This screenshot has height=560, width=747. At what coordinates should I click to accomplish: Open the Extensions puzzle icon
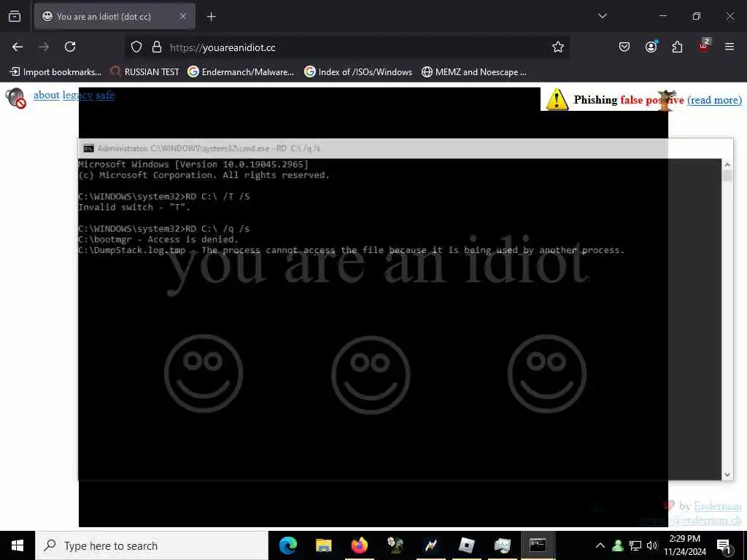[677, 47]
